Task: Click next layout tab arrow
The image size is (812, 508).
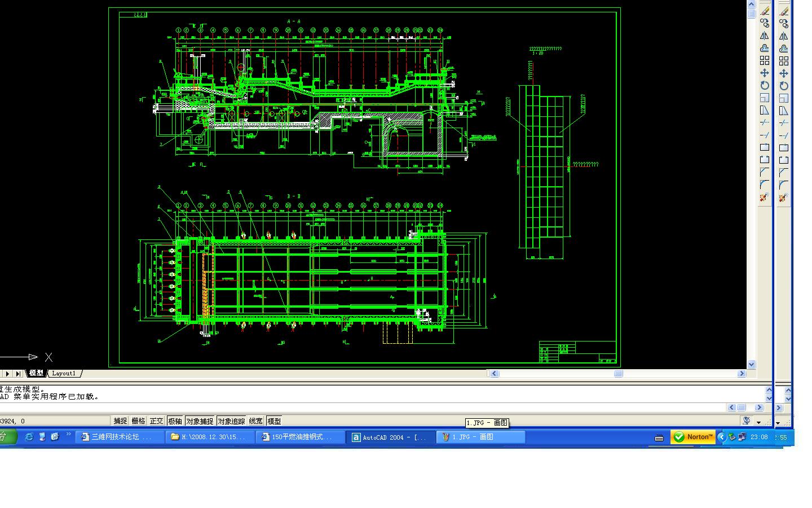Action: (7, 374)
